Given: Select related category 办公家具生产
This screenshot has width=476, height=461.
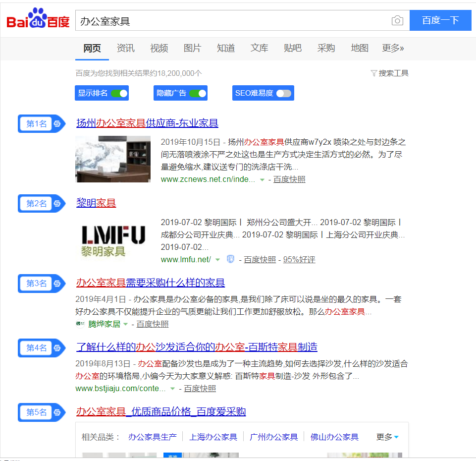Looking at the screenshot, I should [153, 437].
